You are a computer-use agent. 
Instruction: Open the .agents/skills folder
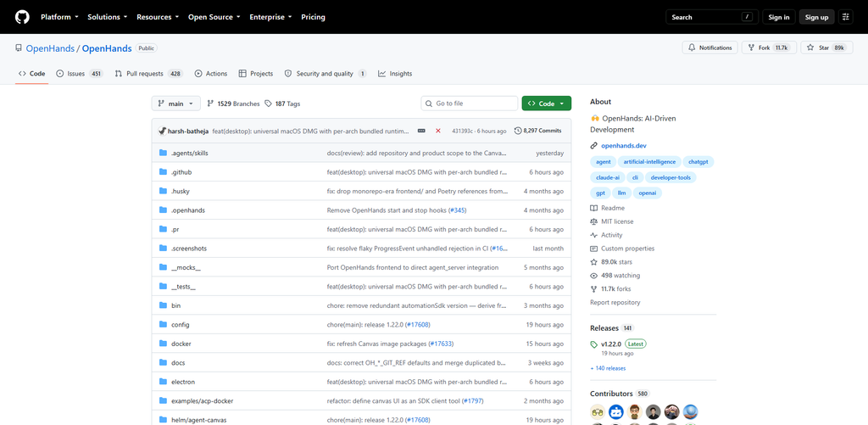point(190,153)
